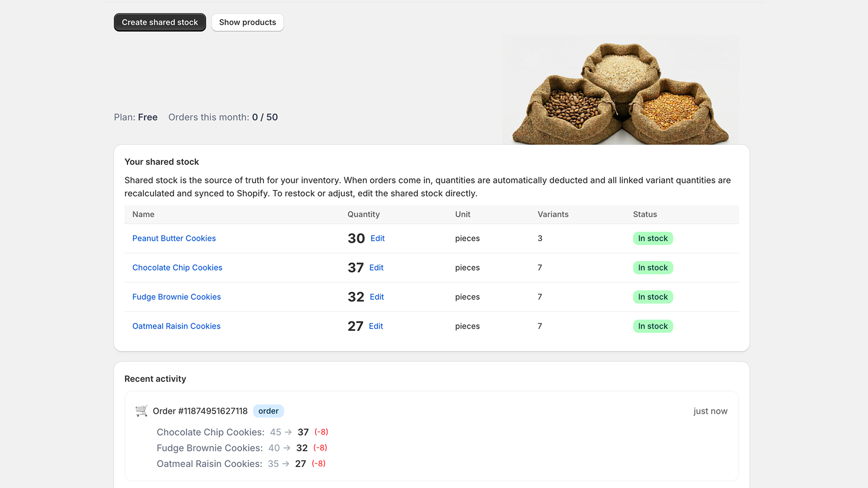The image size is (868, 488).
Task: Click the shopping cart icon beside Order #11874951627118
Action: (x=142, y=410)
